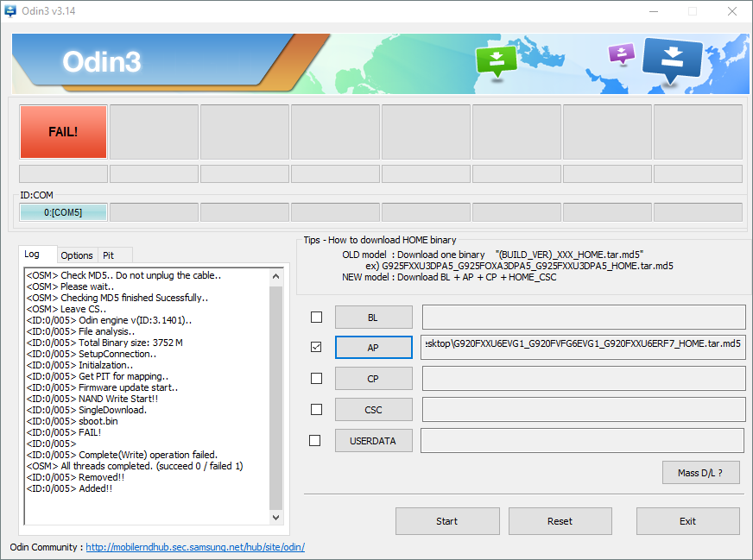Close the Odin3 window
The width and height of the screenshot is (753, 560).
point(732,11)
